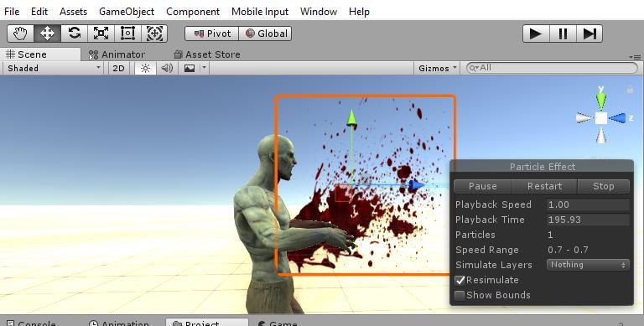Open the Shaded draw mode dropdown
Image resolution: width=644 pixels, height=326 pixels.
click(x=54, y=68)
